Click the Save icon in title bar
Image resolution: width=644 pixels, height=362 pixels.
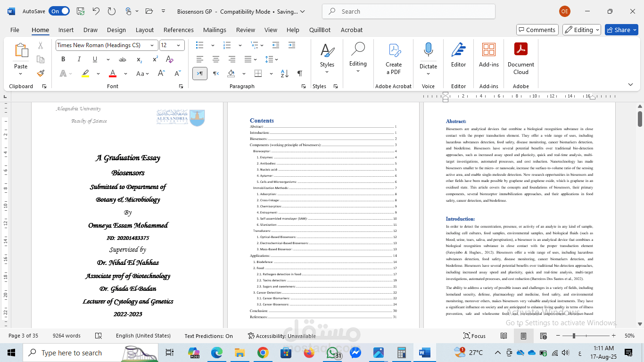81,11
